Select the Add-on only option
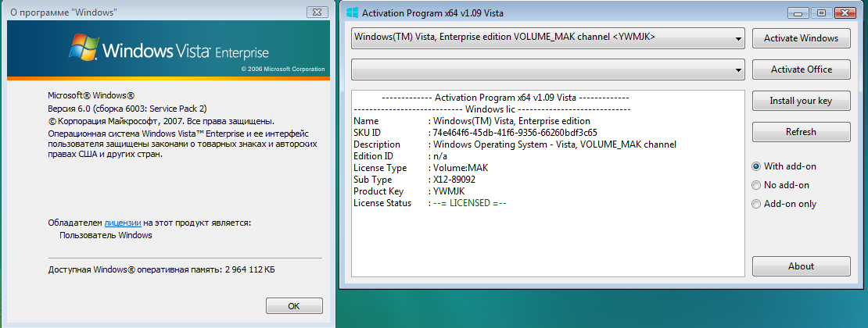 [x=784, y=204]
